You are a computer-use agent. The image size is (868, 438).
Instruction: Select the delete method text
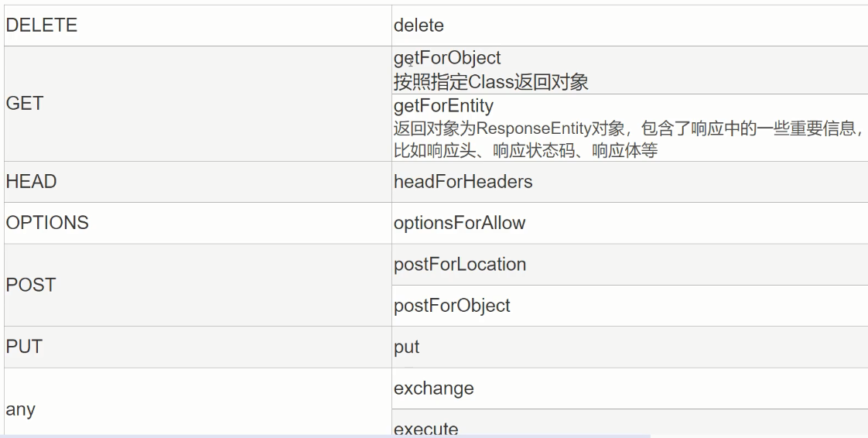coord(419,26)
